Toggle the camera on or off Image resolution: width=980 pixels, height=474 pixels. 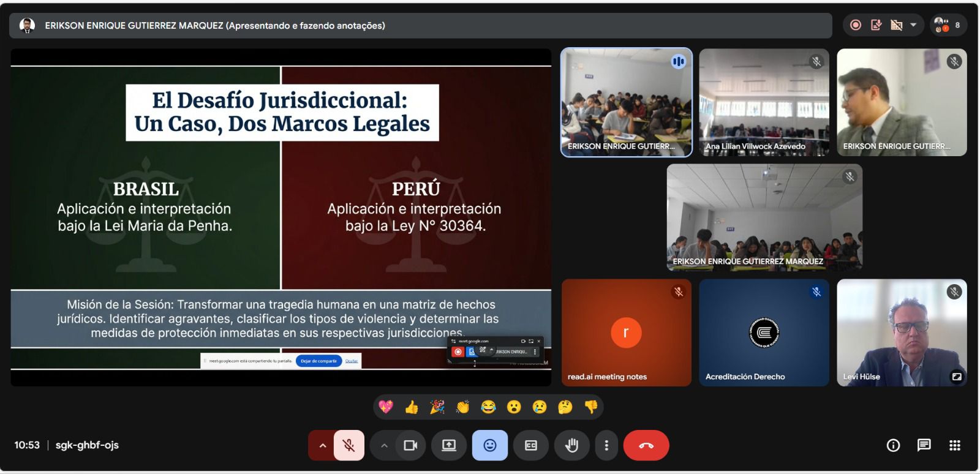click(410, 445)
